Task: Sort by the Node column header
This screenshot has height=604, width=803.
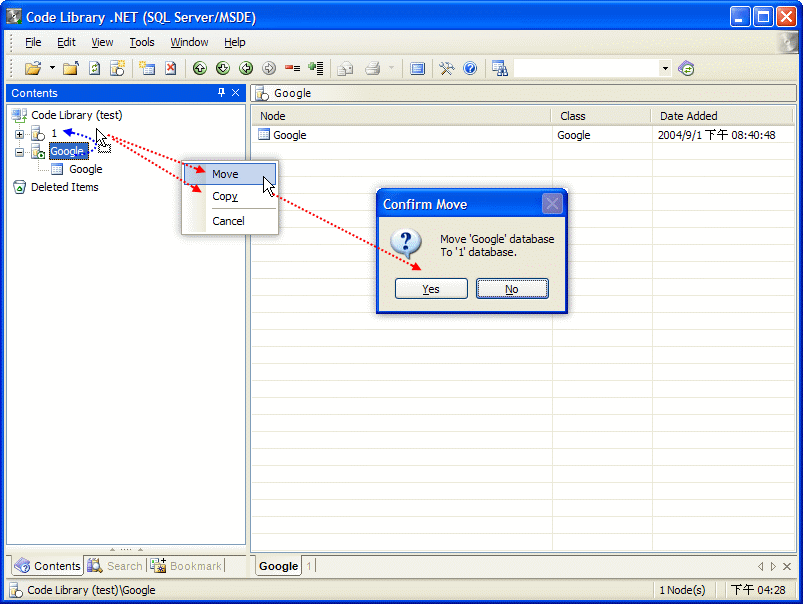Action: coord(401,116)
